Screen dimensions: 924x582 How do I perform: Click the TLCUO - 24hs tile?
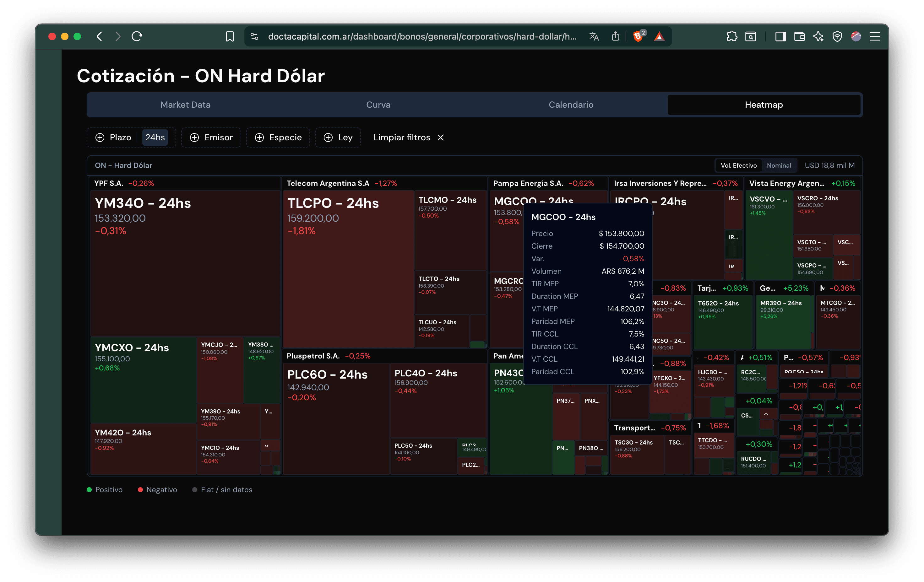442,331
